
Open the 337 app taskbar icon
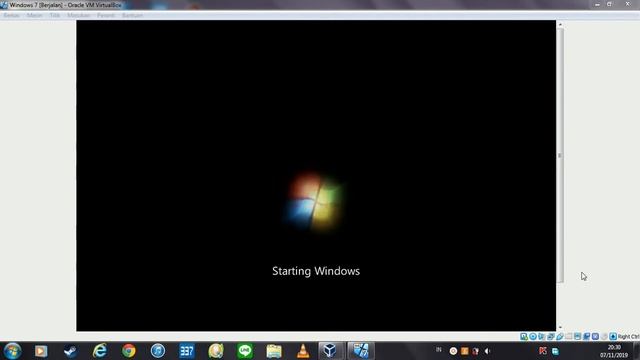pos(187,351)
